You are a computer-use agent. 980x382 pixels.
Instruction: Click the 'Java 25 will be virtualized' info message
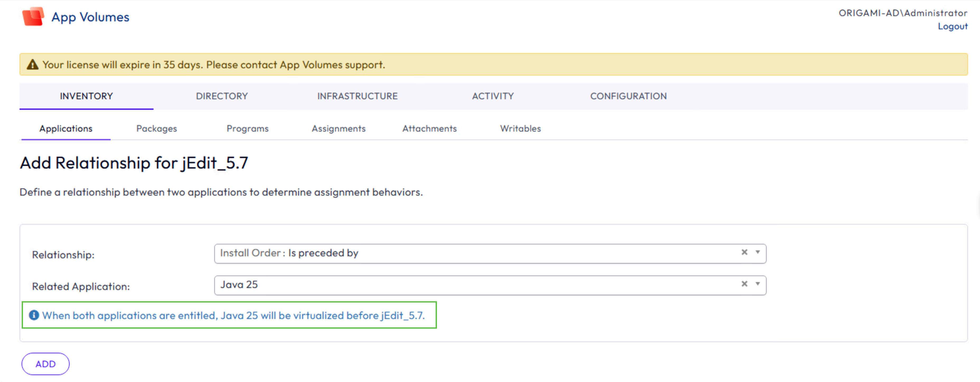[x=234, y=315]
